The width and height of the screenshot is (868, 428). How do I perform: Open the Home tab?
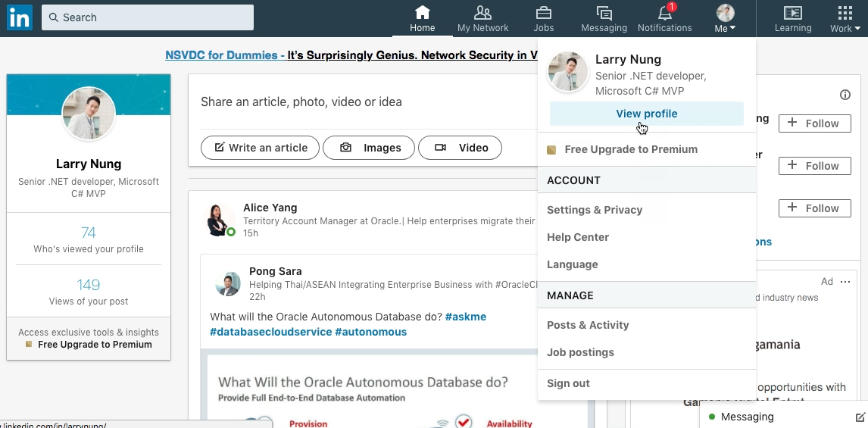(423, 18)
